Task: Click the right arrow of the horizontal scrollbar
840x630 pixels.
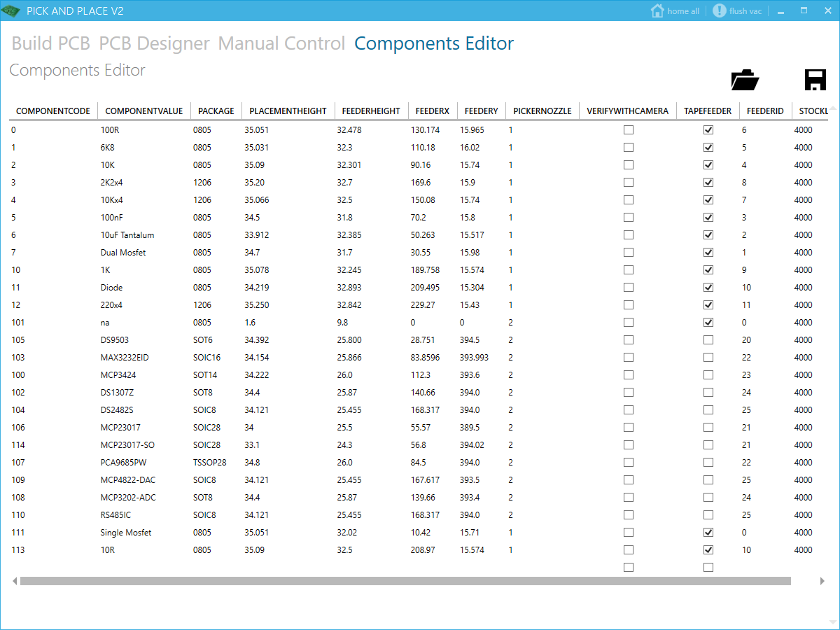Action: point(823,580)
